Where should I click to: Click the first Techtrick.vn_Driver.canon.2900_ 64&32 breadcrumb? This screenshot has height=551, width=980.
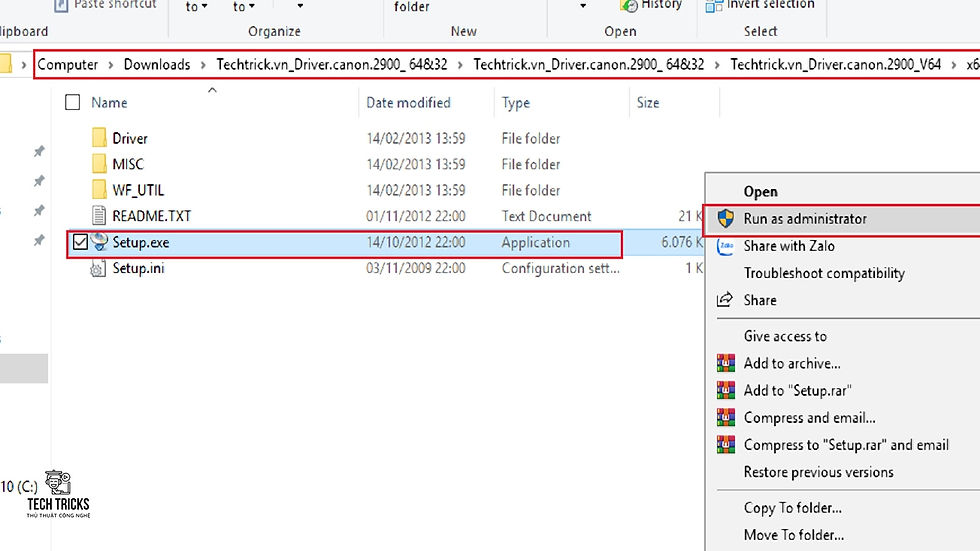pyautogui.click(x=332, y=64)
